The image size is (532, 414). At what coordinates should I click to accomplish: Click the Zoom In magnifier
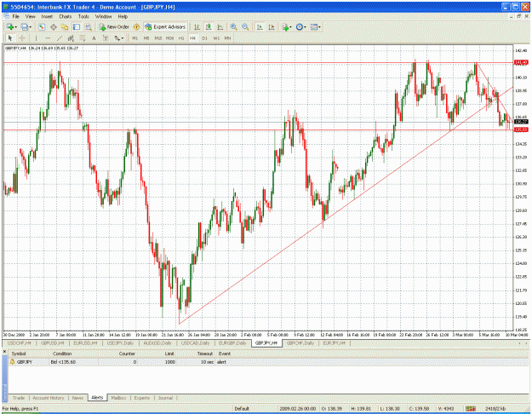pos(234,26)
